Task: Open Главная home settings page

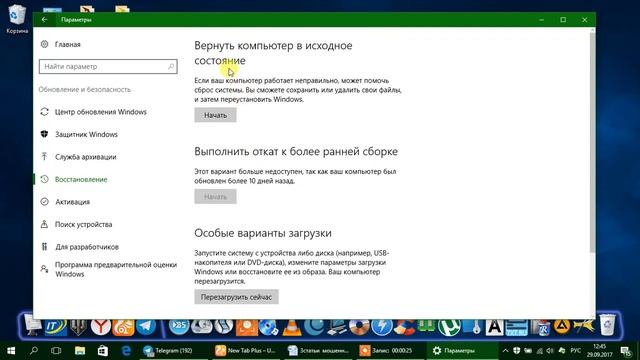Action: 60,44
